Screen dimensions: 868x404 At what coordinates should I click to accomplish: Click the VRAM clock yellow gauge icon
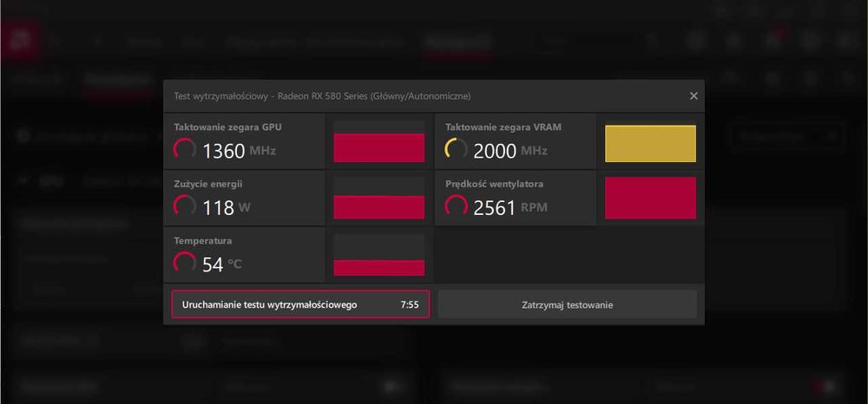pos(456,150)
